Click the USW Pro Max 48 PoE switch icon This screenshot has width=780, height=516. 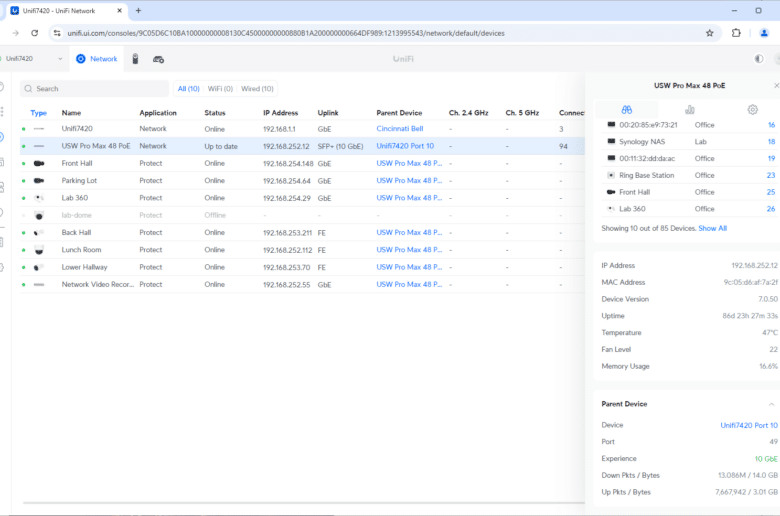tap(39, 146)
